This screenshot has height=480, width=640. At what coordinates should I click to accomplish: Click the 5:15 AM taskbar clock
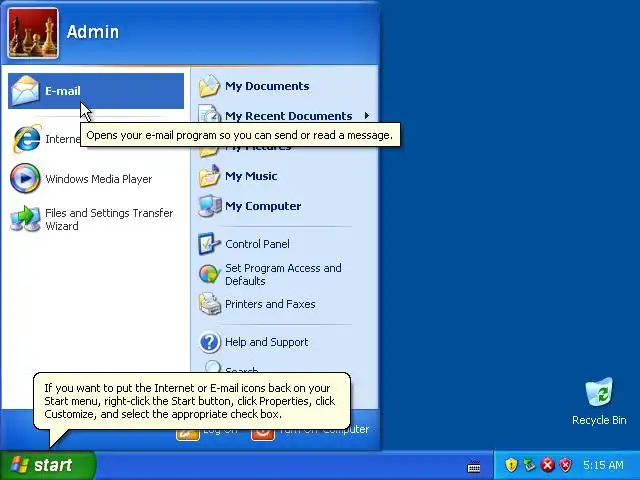coord(603,465)
